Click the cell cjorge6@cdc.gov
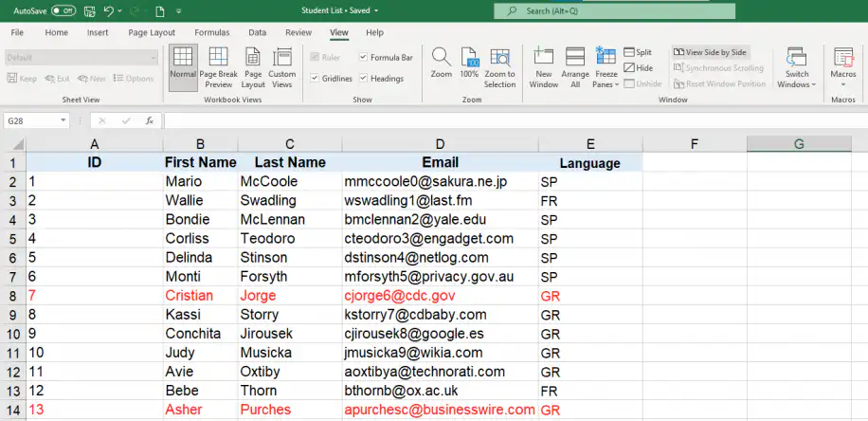Image resolution: width=868 pixels, height=421 pixels. click(x=440, y=296)
